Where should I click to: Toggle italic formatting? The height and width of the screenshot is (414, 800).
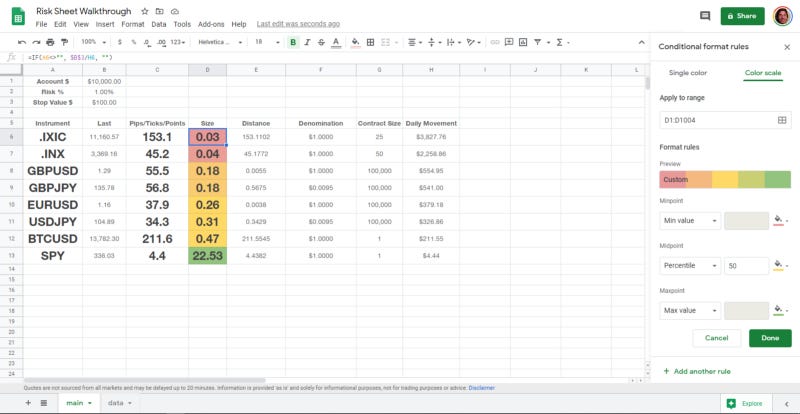[x=307, y=42]
